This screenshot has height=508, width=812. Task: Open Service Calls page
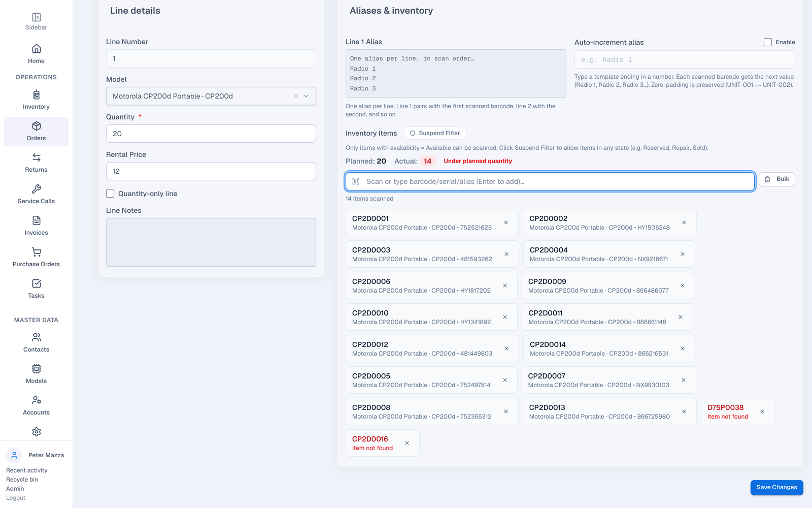coord(36,195)
